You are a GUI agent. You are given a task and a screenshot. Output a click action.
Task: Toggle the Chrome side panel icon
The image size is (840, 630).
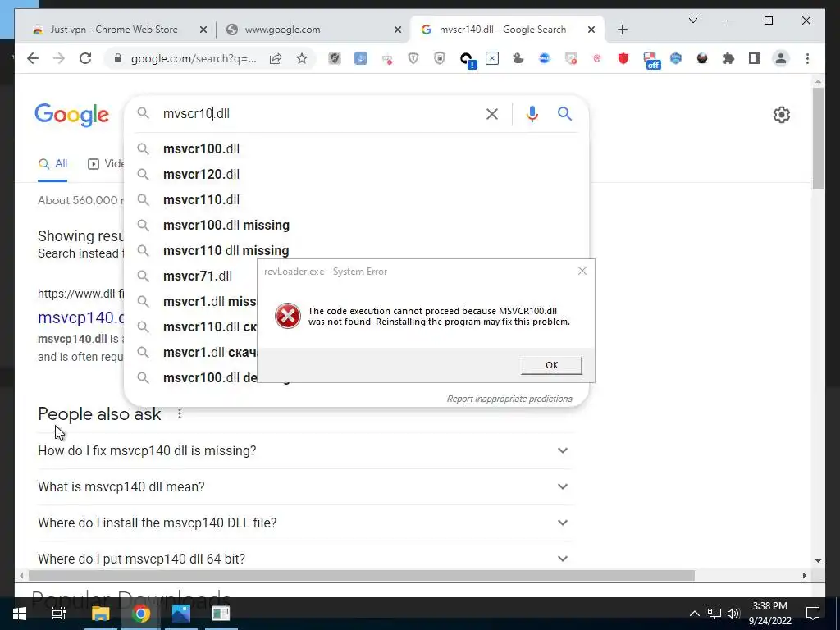(x=755, y=58)
